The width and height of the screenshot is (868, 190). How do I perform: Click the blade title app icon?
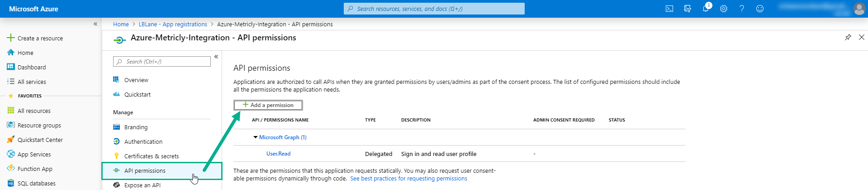(x=119, y=40)
